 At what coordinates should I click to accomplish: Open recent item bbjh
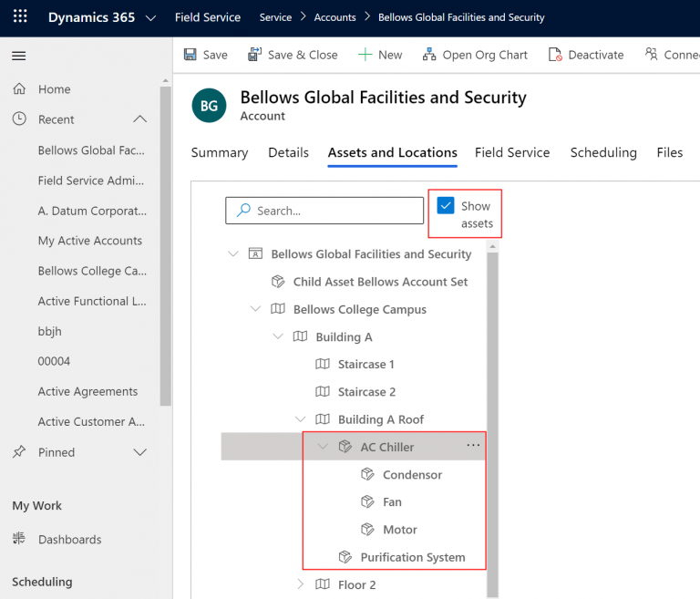(x=49, y=331)
